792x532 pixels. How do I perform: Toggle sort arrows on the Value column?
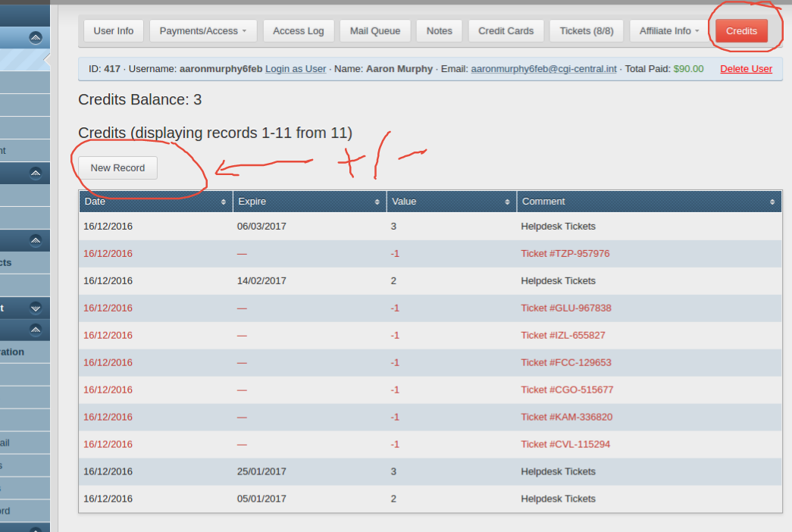508,202
